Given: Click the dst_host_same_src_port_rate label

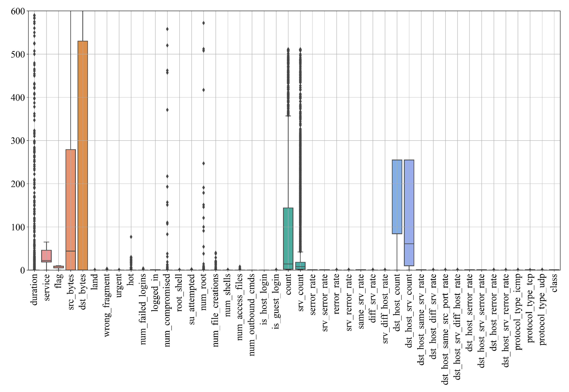Looking at the screenshot, I should [445, 329].
